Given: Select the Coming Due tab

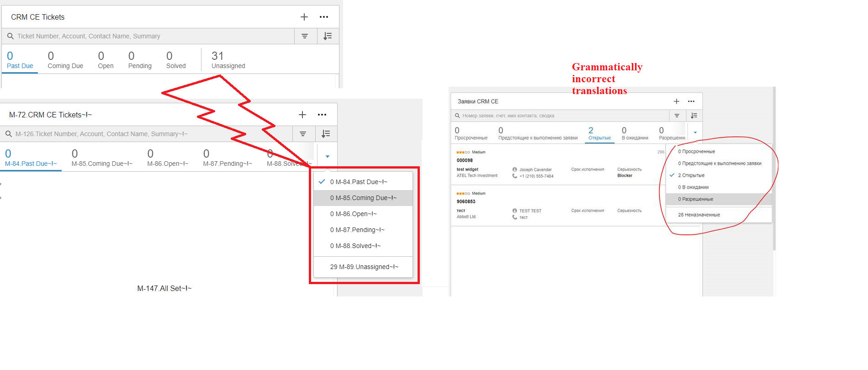Looking at the screenshot, I should coord(65,61).
